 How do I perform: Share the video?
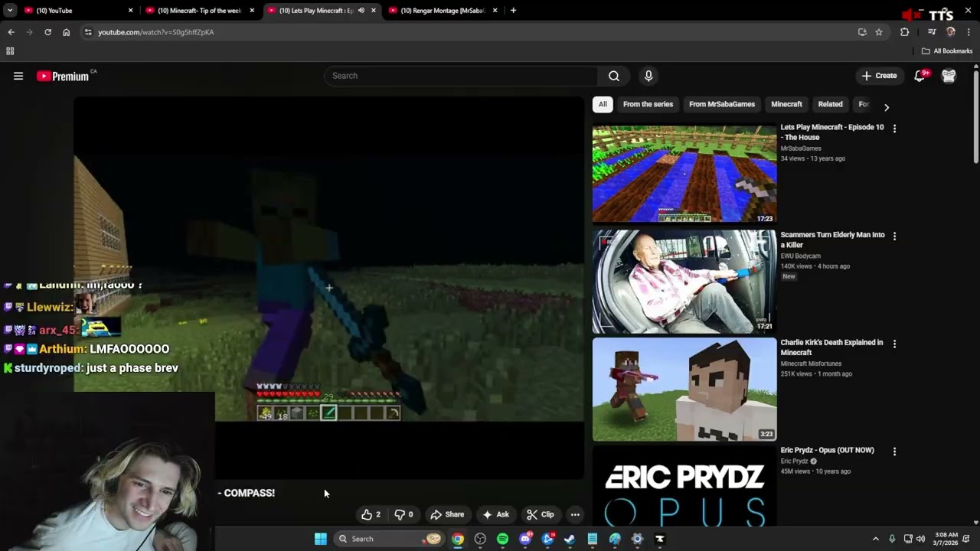[x=447, y=514]
